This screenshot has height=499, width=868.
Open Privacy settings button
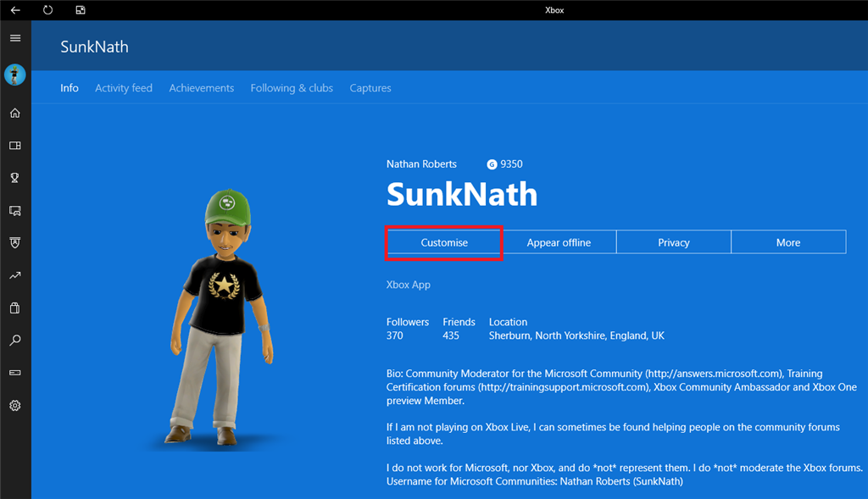tap(674, 242)
